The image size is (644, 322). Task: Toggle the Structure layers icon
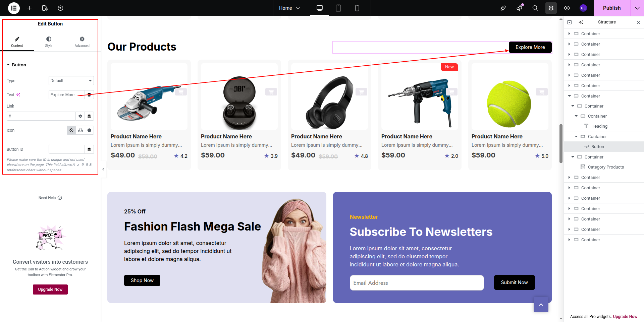coord(551,8)
